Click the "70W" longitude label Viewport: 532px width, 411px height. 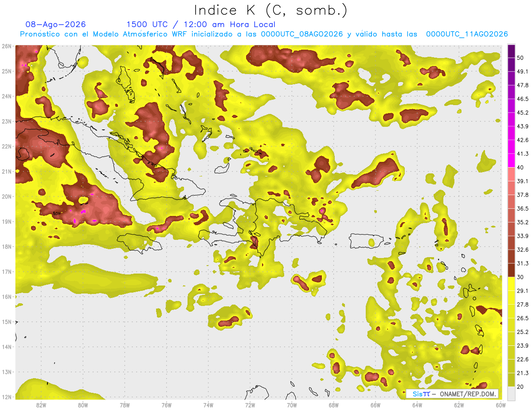point(292,405)
